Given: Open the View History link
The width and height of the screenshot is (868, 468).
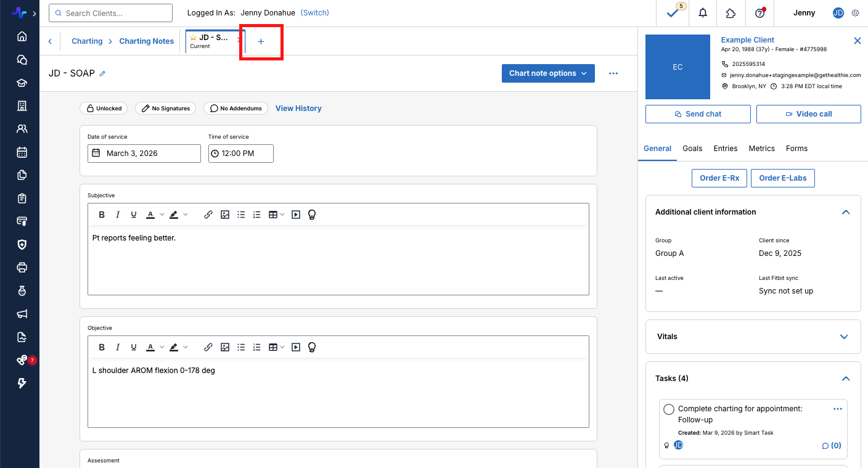Looking at the screenshot, I should [x=298, y=108].
